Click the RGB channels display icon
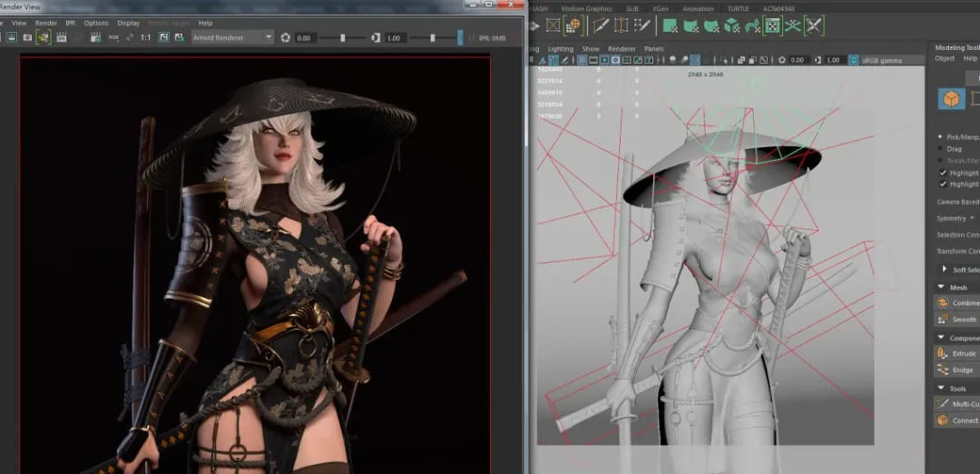The height and width of the screenshot is (474, 980). pos(113,38)
